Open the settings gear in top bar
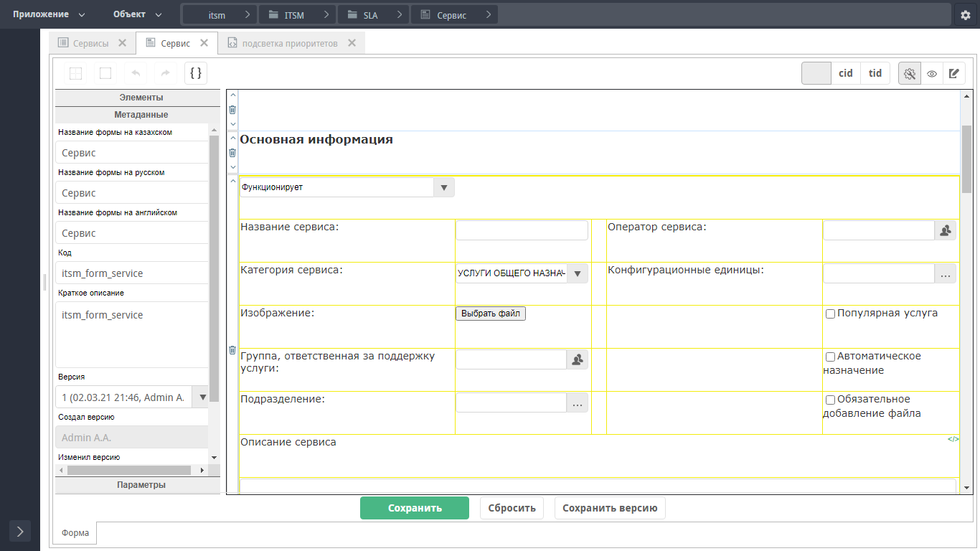 click(965, 15)
